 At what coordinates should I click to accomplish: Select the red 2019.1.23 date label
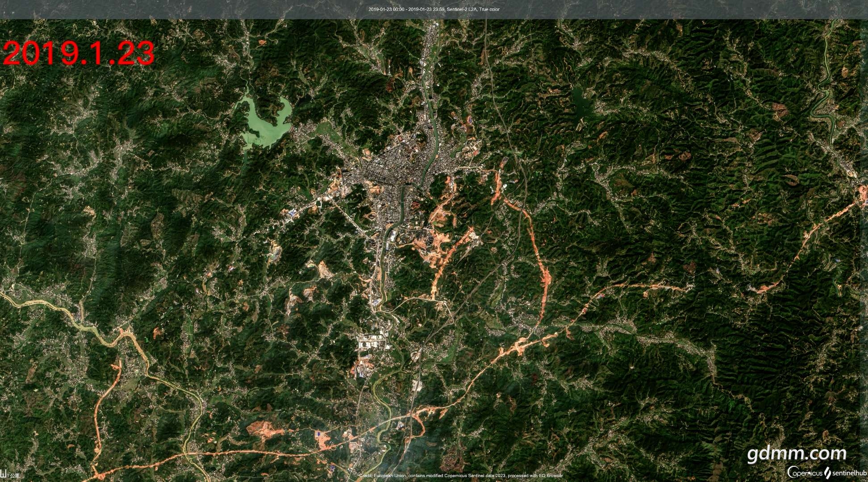(x=79, y=53)
